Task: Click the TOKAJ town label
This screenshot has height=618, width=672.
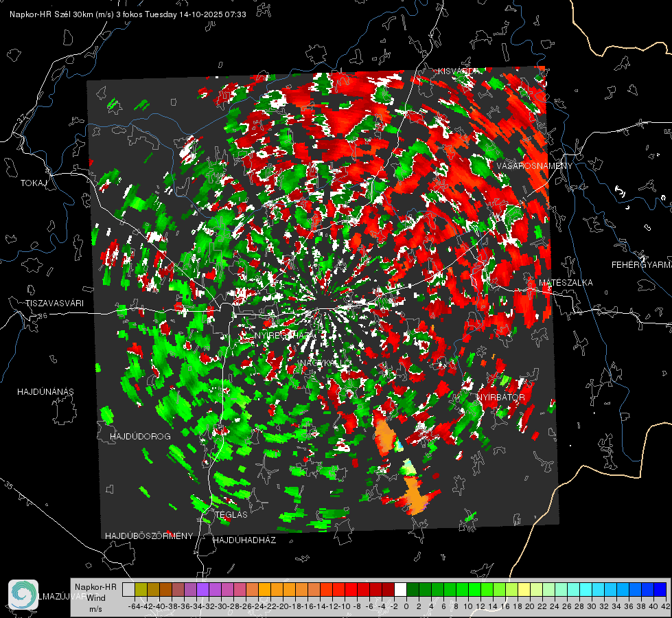Action: [x=34, y=183]
